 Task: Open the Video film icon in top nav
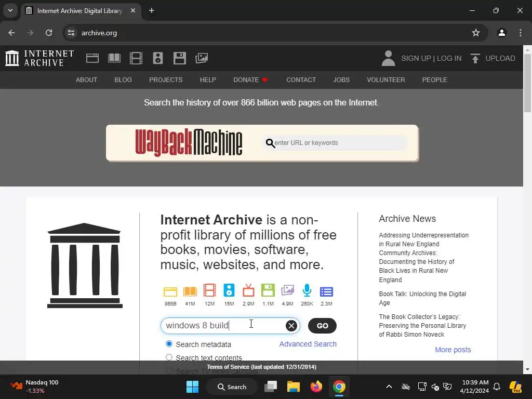(136, 58)
